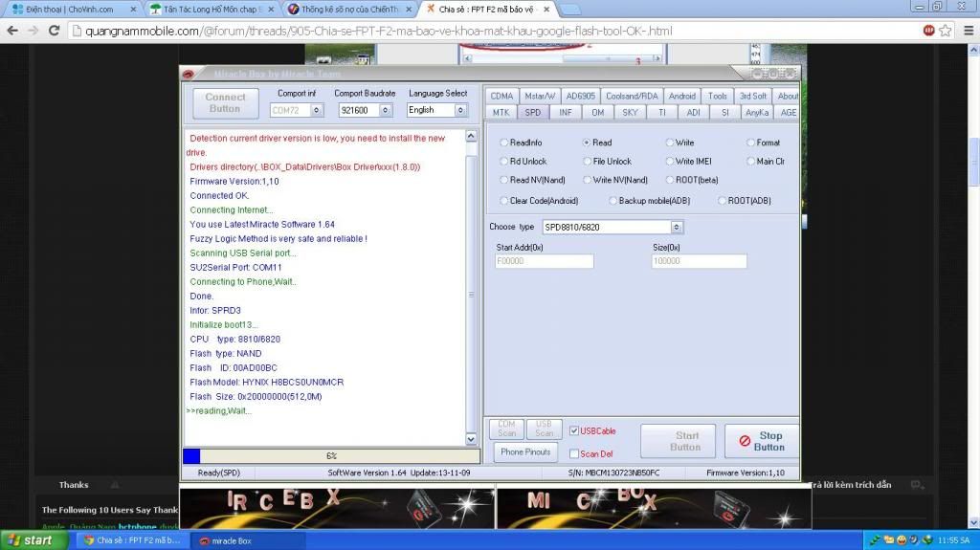Switch to the AnyKa tab

pyautogui.click(x=757, y=113)
